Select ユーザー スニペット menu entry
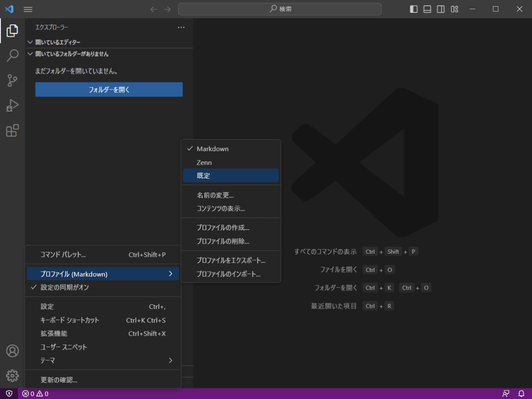 point(103,347)
